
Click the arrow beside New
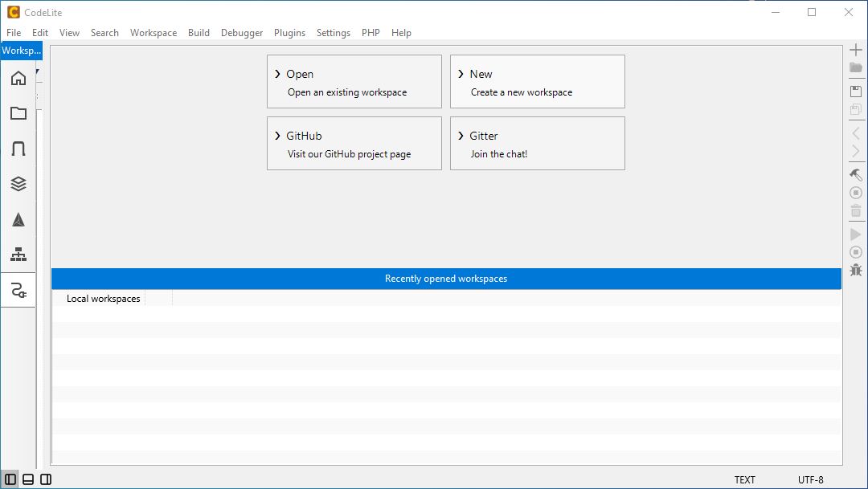[461, 74]
